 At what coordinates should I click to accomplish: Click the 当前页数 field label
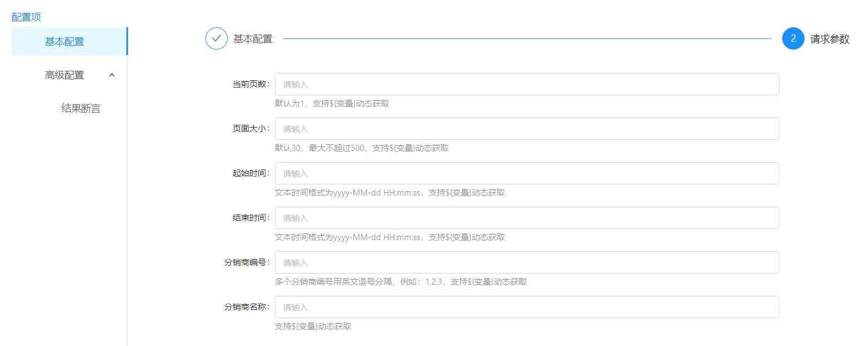251,84
